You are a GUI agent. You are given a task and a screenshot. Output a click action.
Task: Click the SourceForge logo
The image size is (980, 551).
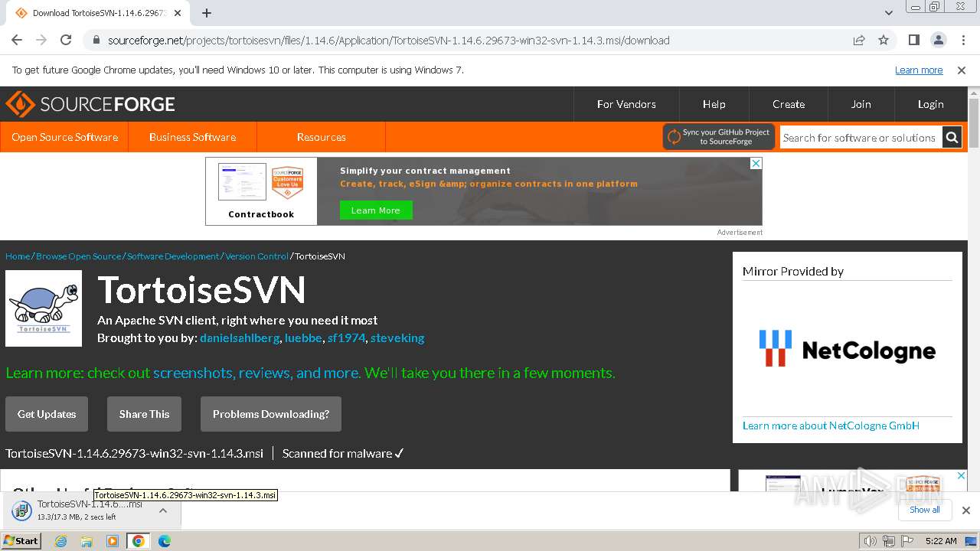click(x=90, y=104)
